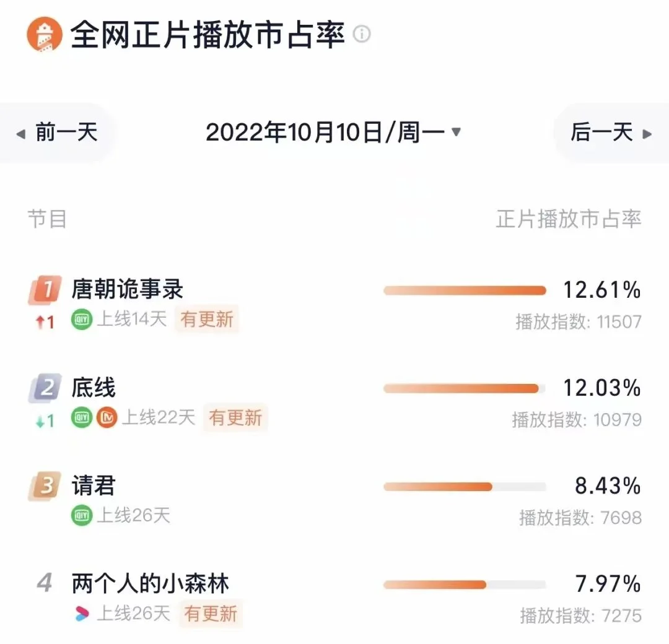Viewport: 669px width, 644px height.
Task: Open the show 两个人的小森林
Action: (x=150, y=584)
